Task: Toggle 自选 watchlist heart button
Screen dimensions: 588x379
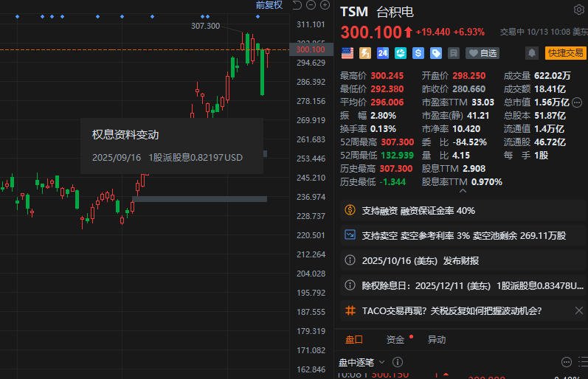Action: pyautogui.click(x=483, y=53)
